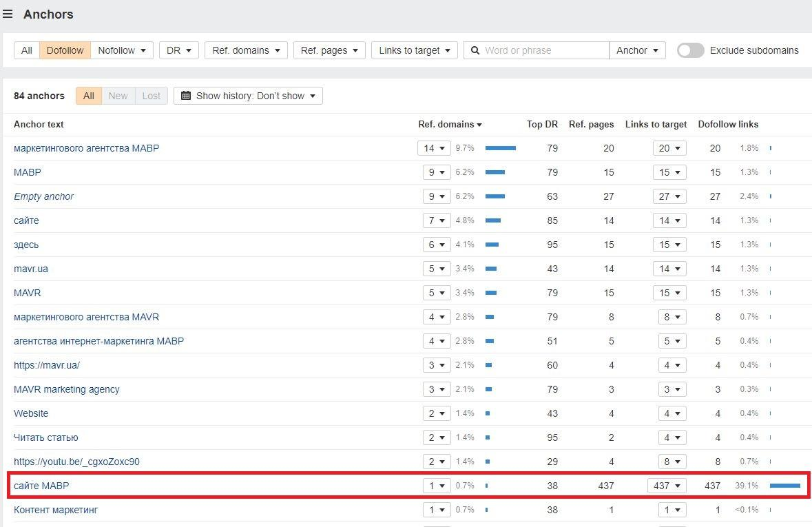Select the All link type filter
This screenshot has width=812, height=527.
(26, 50)
